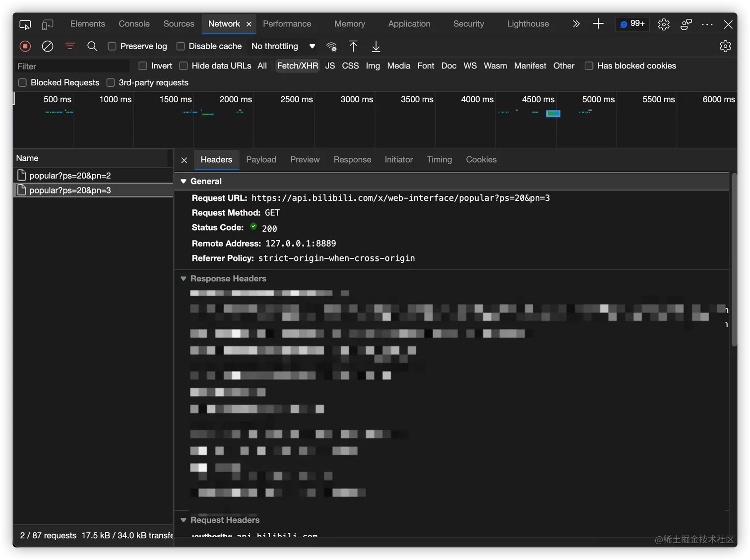Open customize DevTools three-dot menu
Viewport: 750px width, 560px height.
[x=707, y=24]
